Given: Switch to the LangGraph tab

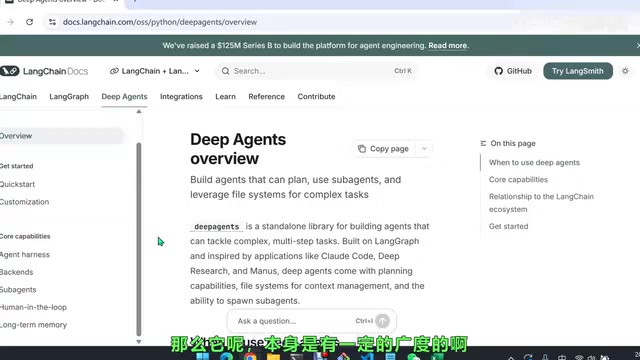Looking at the screenshot, I should click(69, 97).
